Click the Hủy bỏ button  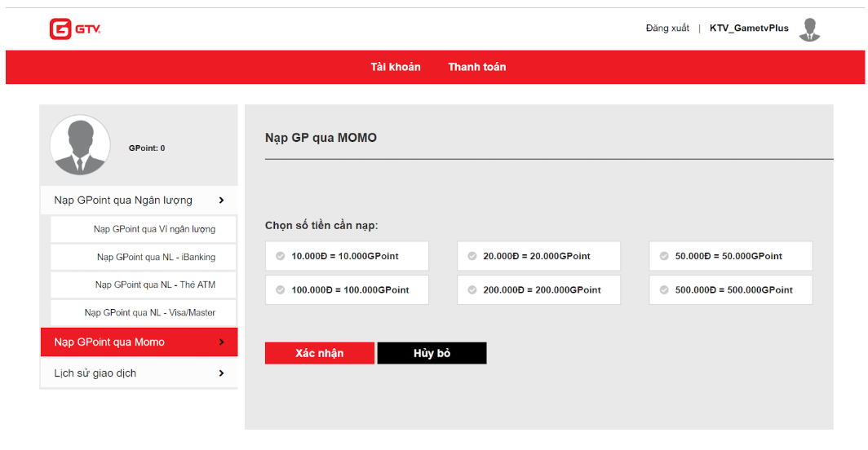point(432,353)
